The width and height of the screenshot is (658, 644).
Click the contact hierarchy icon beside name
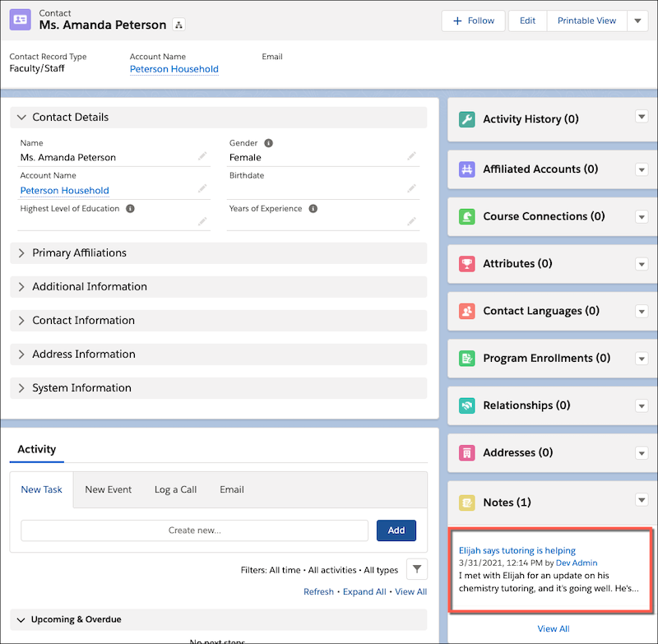pyautogui.click(x=179, y=25)
